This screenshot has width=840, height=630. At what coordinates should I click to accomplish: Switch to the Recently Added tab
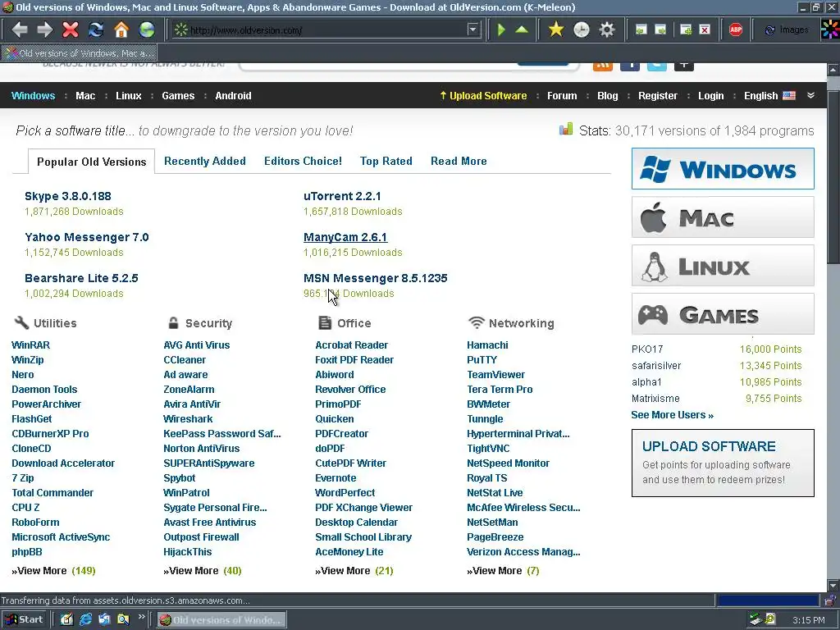click(204, 161)
